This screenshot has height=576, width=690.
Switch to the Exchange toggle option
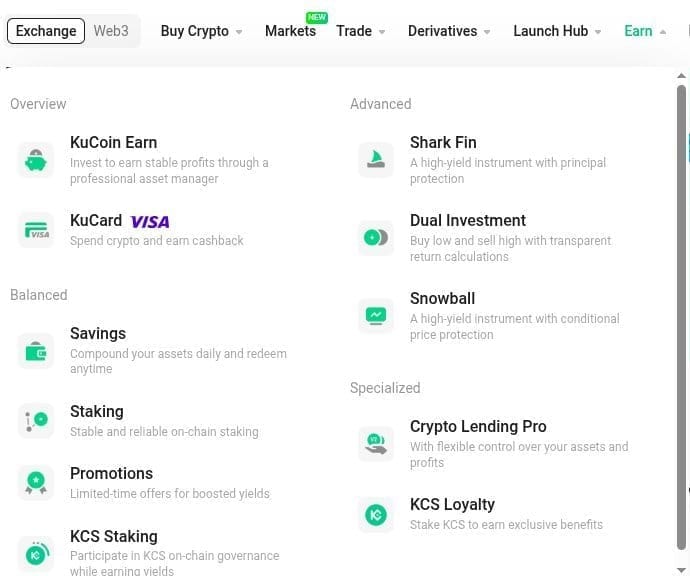pyautogui.click(x=46, y=31)
